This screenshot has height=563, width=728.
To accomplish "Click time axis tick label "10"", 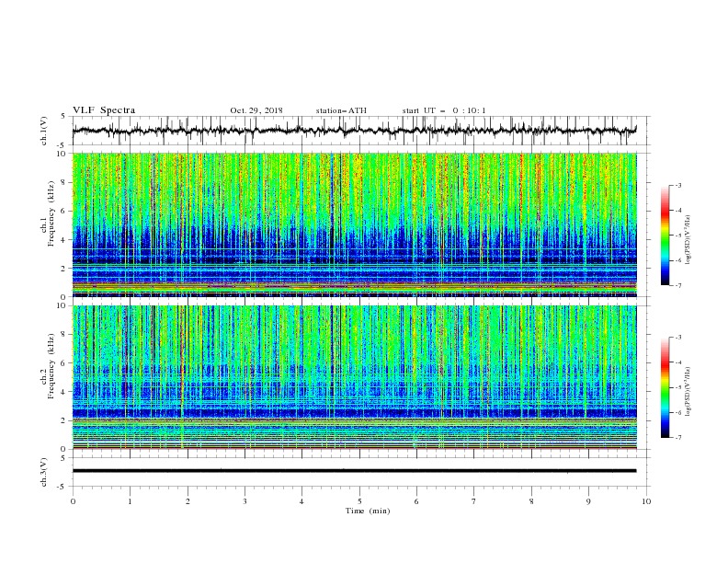I will point(646,501).
